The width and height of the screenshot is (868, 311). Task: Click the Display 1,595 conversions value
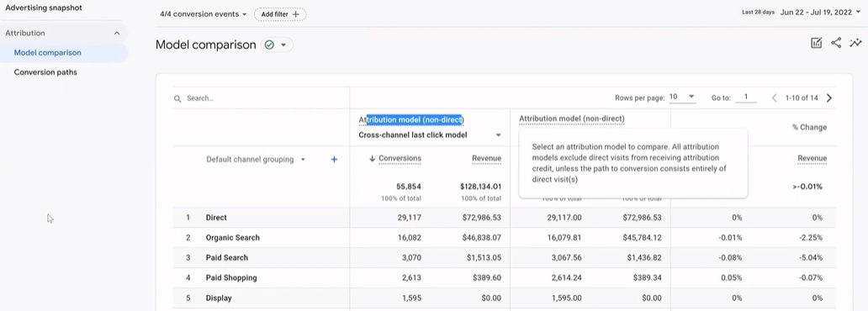(412, 298)
